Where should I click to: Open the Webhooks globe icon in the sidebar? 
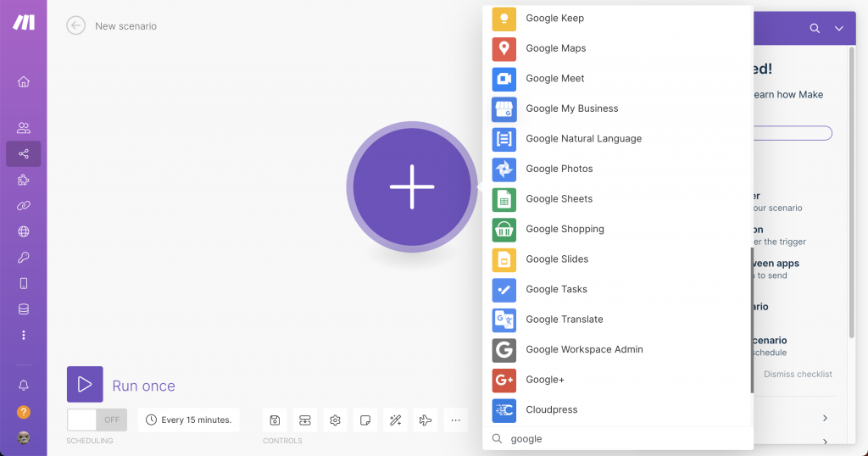point(23,231)
